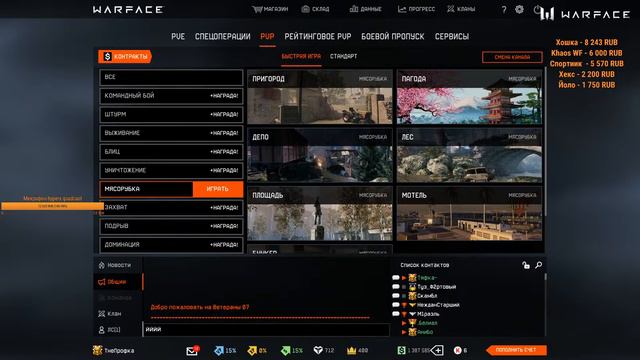
Task: Select the Общий megaphone chat channel
Action: click(102, 282)
